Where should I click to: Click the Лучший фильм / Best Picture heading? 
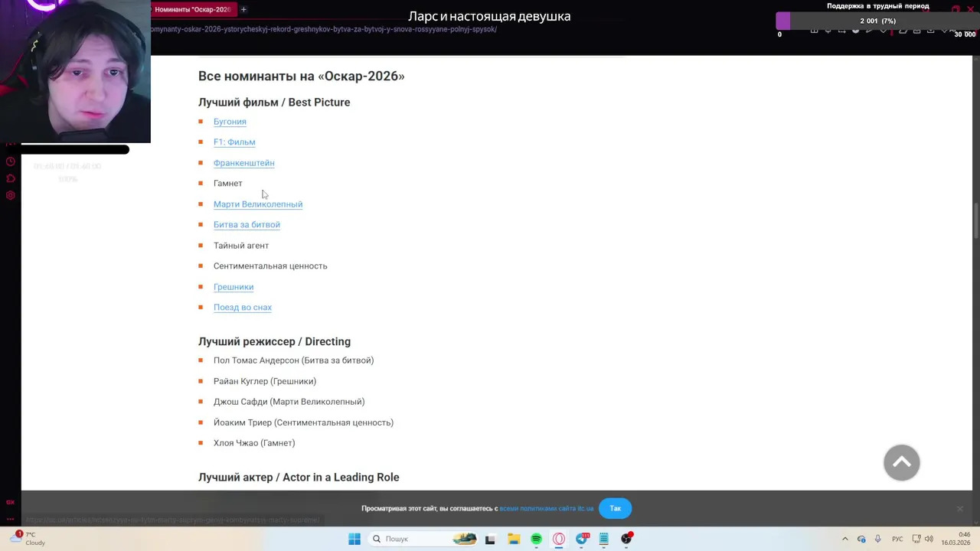(x=274, y=103)
